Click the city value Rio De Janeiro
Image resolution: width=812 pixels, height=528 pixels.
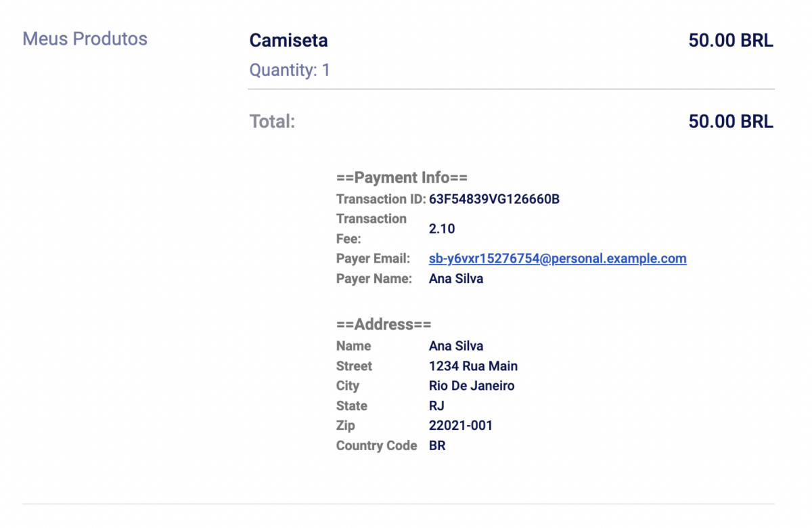[472, 386]
